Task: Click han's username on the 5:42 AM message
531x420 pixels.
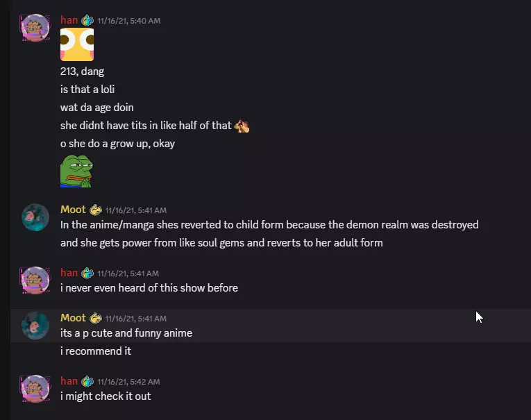Action: click(69, 381)
